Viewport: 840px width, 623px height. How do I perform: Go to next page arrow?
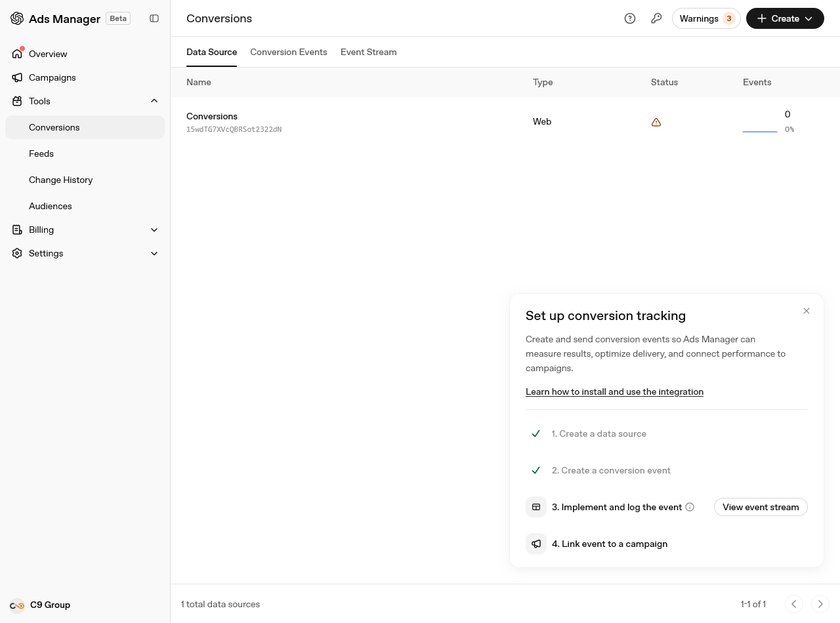click(820, 604)
